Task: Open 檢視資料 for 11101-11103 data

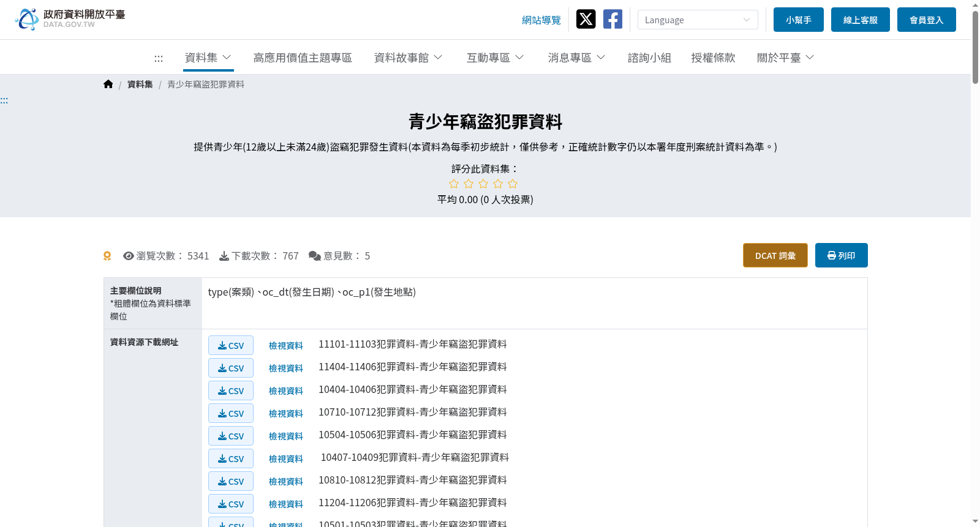Action: (286, 346)
